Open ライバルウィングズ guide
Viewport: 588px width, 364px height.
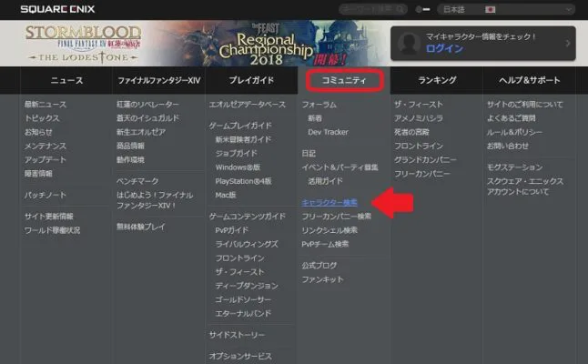click(247, 244)
